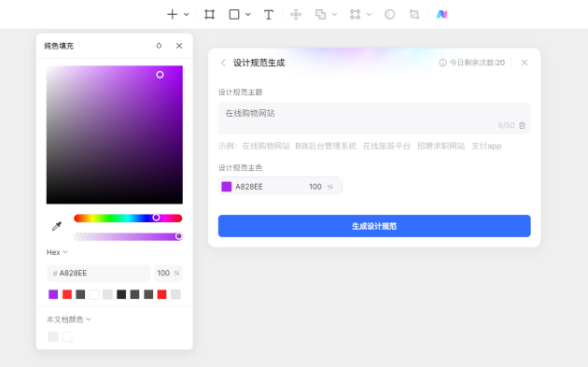The width and height of the screenshot is (588, 367).
Task: Click the edit vector points icon
Action: tap(355, 15)
